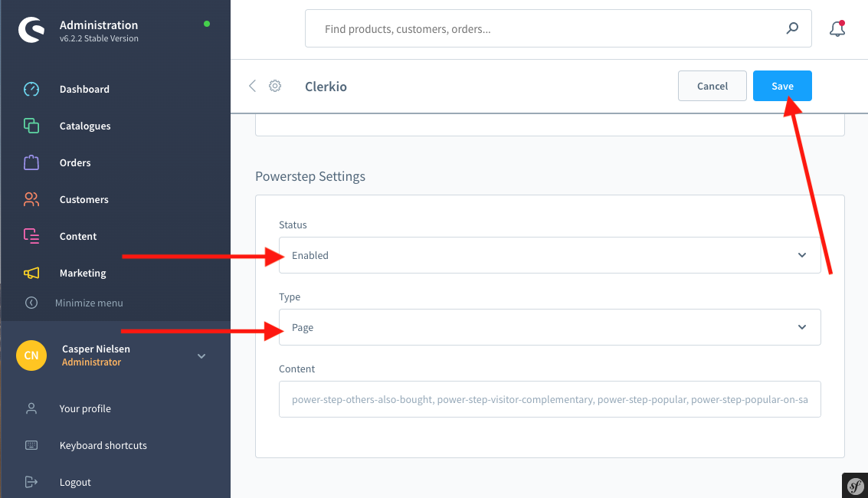Viewport: 868px width, 498px height.
Task: Click the Content layout icon
Action: tap(31, 236)
